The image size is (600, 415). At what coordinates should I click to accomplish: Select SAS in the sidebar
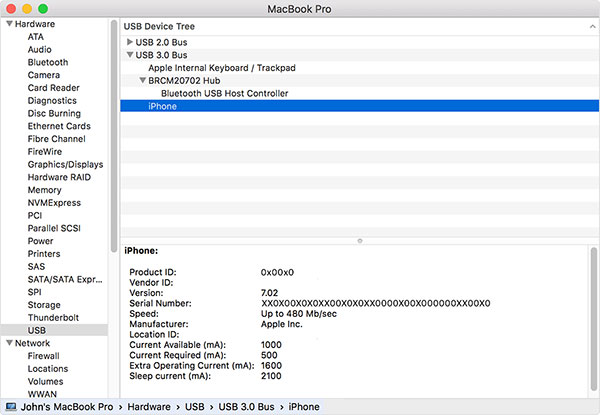(x=36, y=267)
